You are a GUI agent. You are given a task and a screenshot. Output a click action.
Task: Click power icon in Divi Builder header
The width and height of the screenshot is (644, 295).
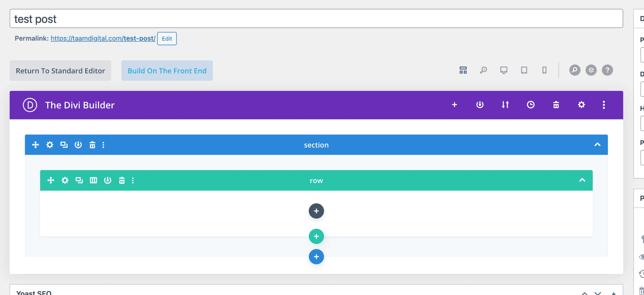(480, 105)
